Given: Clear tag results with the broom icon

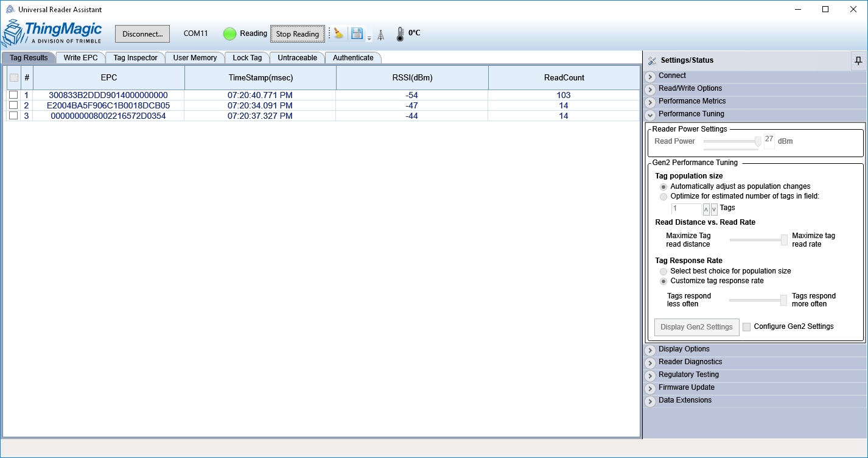Looking at the screenshot, I should 338,33.
